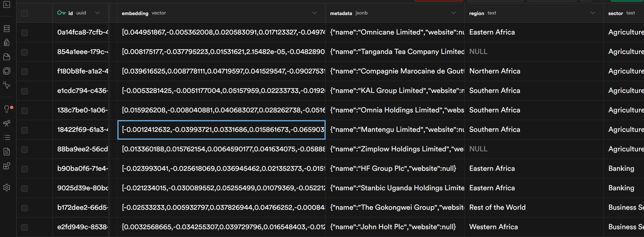The image size is (644, 237).
Task: Go to Authentication via the lock icon
Action: [x=7, y=42]
